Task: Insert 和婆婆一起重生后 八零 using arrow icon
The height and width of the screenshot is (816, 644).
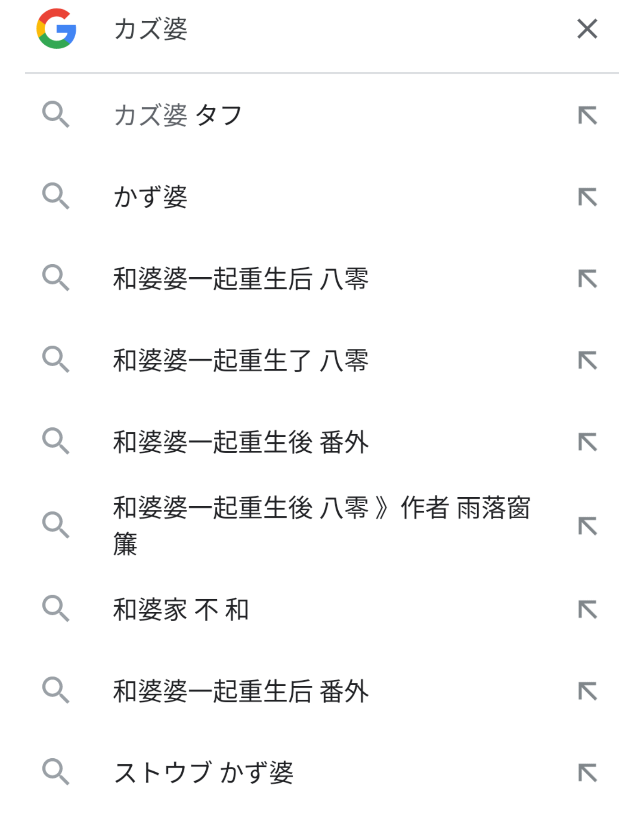Action: 587,279
